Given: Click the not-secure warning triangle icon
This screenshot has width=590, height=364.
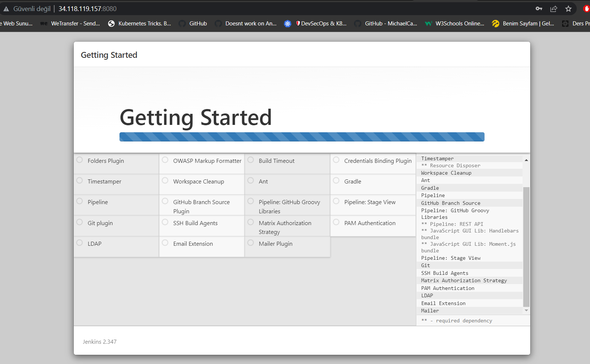Looking at the screenshot, I should point(6,8).
